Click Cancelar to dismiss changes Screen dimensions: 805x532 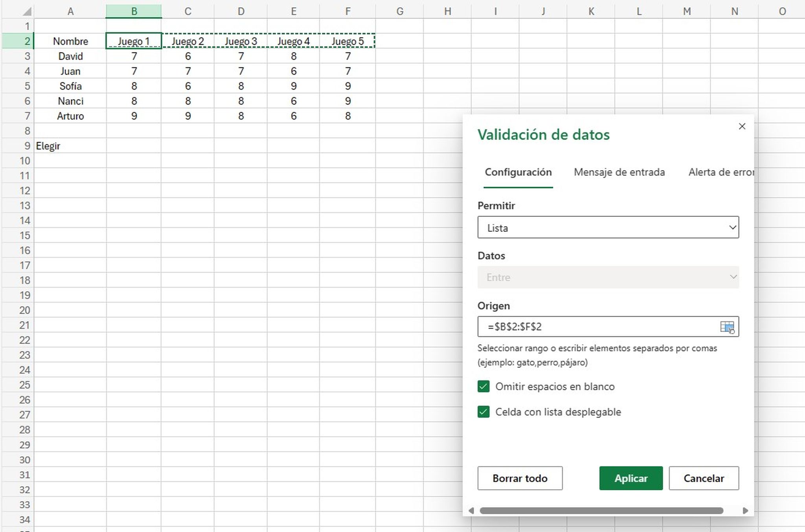click(704, 478)
